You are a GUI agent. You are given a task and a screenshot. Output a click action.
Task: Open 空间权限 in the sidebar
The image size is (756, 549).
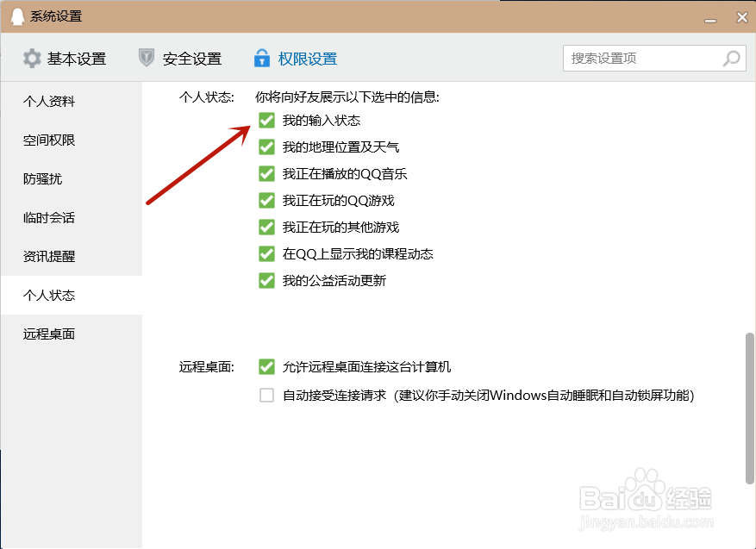coord(72,140)
